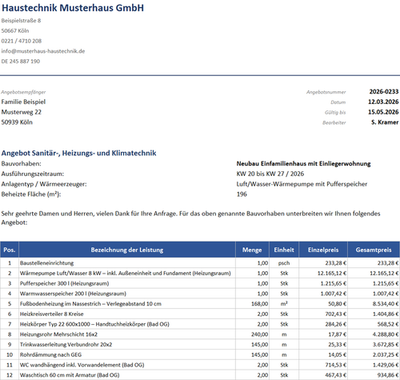Screen dimensions: 400x380
Task: Click the valid-until date 15.05.2026
Action: pyautogui.click(x=383, y=112)
